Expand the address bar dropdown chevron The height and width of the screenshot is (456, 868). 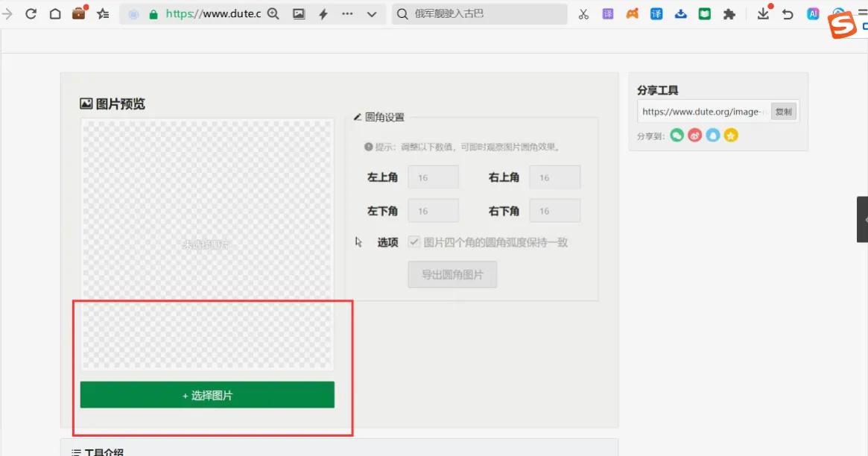(370, 13)
